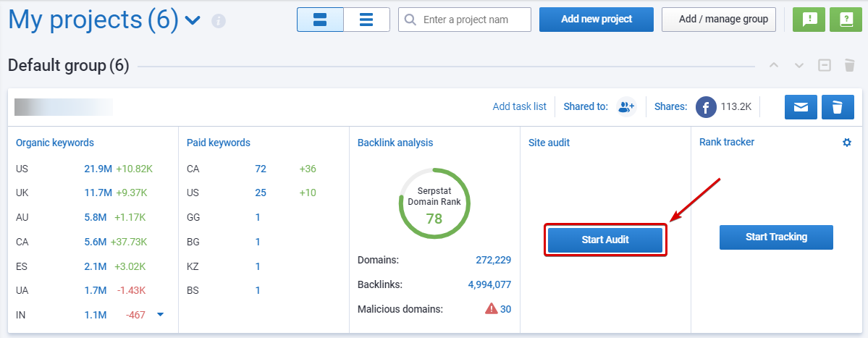
Task: Expand more organic keyword countries arrow
Action: 161,314
